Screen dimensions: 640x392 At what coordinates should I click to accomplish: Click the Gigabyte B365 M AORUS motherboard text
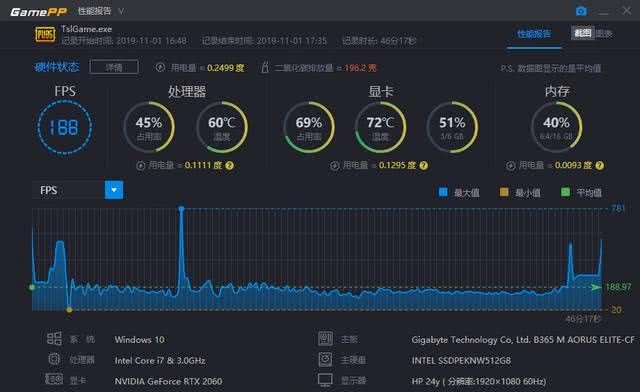523,340
